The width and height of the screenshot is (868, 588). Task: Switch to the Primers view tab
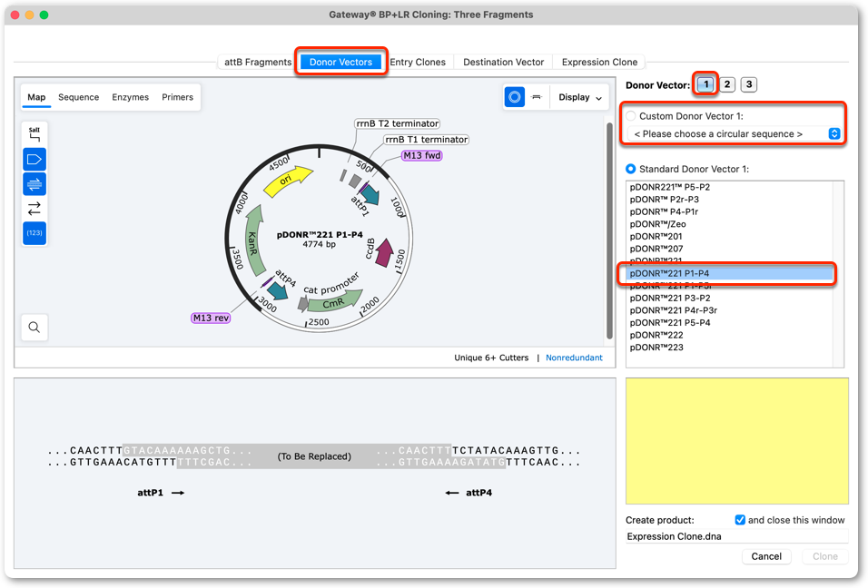tap(177, 97)
